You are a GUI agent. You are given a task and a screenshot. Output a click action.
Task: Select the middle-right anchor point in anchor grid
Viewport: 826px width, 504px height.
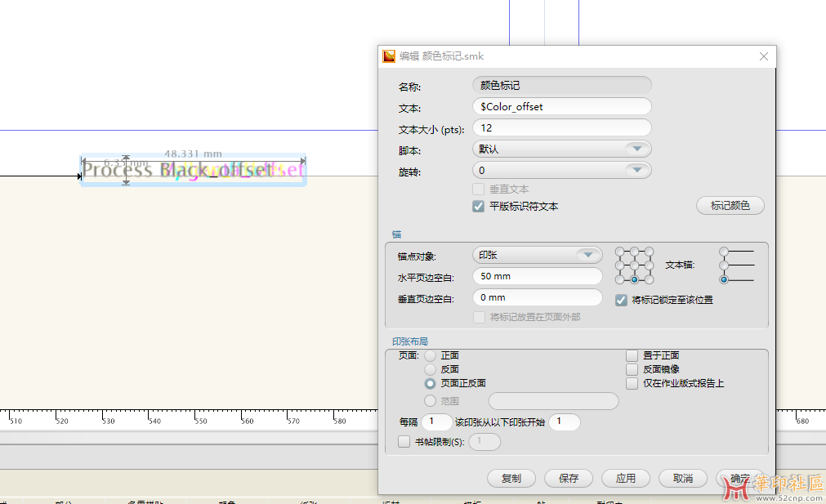coord(649,265)
